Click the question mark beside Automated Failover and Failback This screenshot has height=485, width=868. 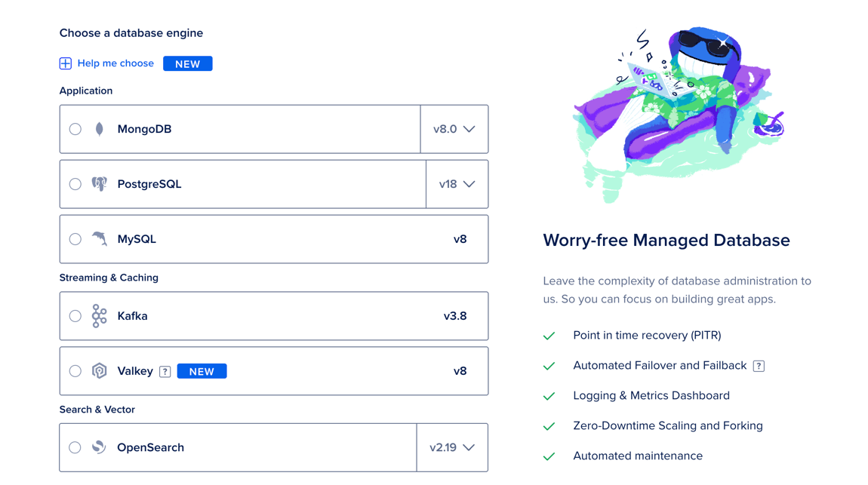click(759, 365)
